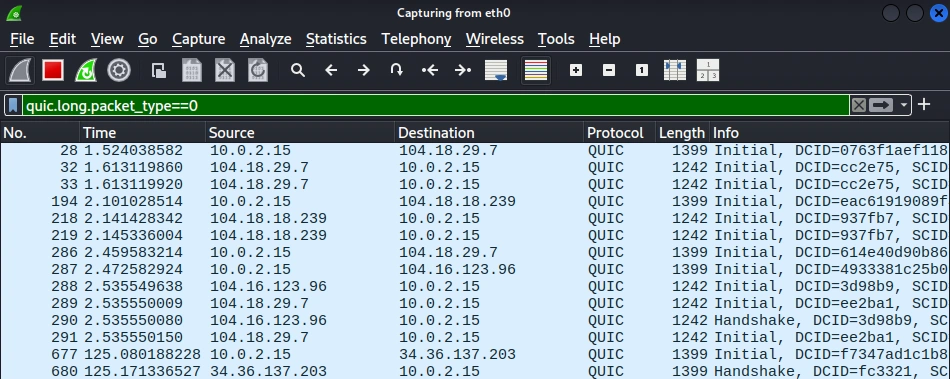The height and width of the screenshot is (379, 950).
Task: Open a capture file icon
Action: (x=159, y=71)
